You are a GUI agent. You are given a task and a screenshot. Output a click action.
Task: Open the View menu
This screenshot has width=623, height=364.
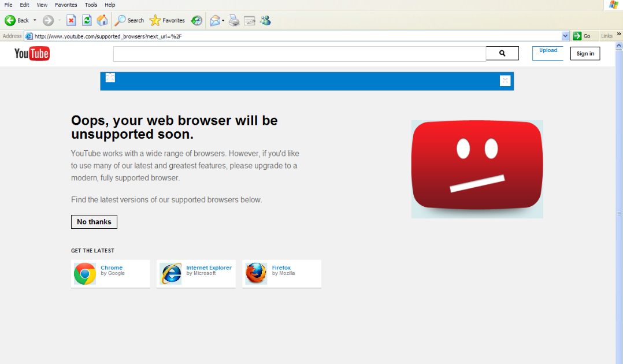[42, 5]
